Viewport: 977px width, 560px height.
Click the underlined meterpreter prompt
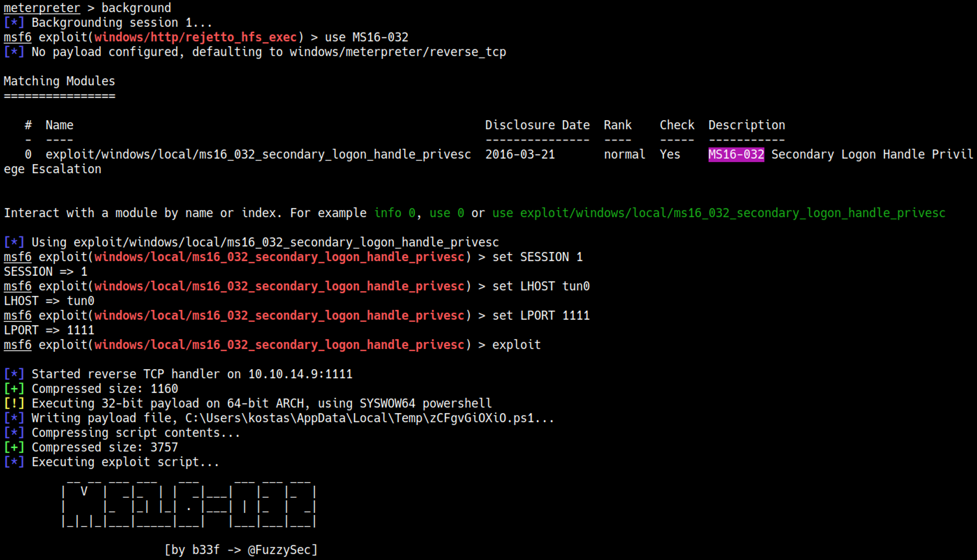42,8
